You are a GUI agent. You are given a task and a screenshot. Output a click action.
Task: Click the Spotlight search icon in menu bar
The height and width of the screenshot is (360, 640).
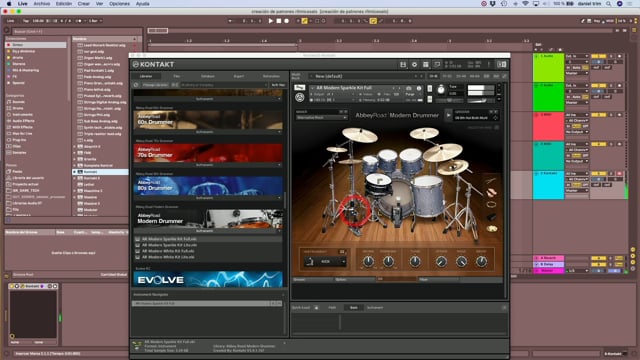click(609, 4)
